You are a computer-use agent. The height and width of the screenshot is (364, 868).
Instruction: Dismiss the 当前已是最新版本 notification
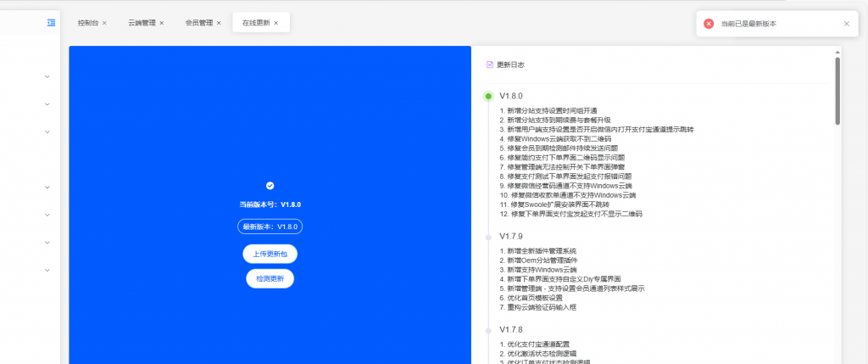846,24
